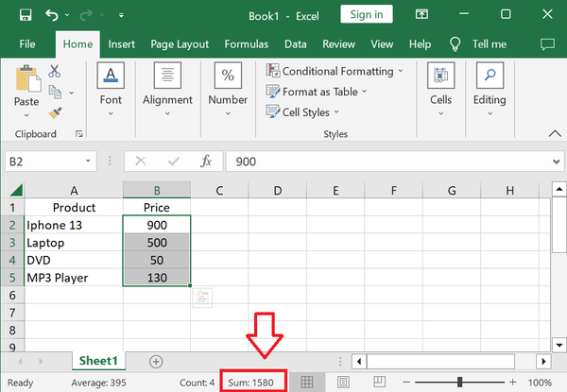Select the View tab
Screen dimensions: 567x392
(x=382, y=44)
